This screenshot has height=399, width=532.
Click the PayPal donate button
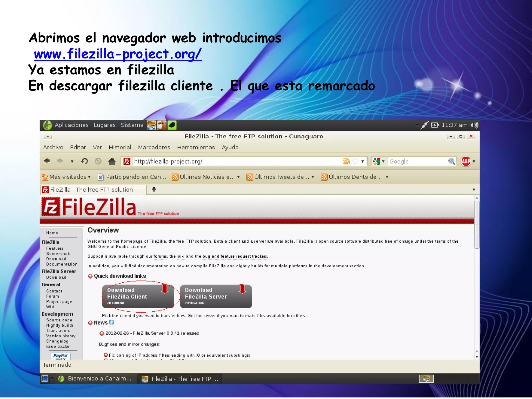pos(61,356)
